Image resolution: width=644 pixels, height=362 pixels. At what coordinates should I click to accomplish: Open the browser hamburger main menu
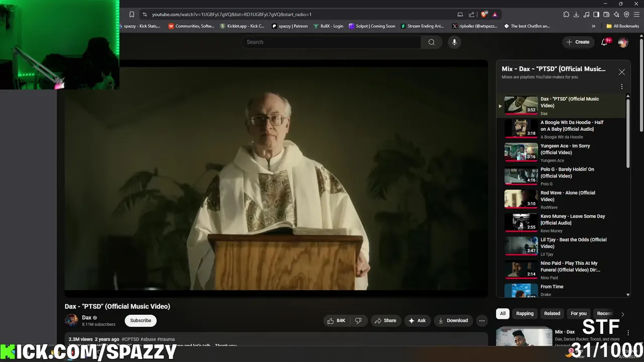pos(636,15)
